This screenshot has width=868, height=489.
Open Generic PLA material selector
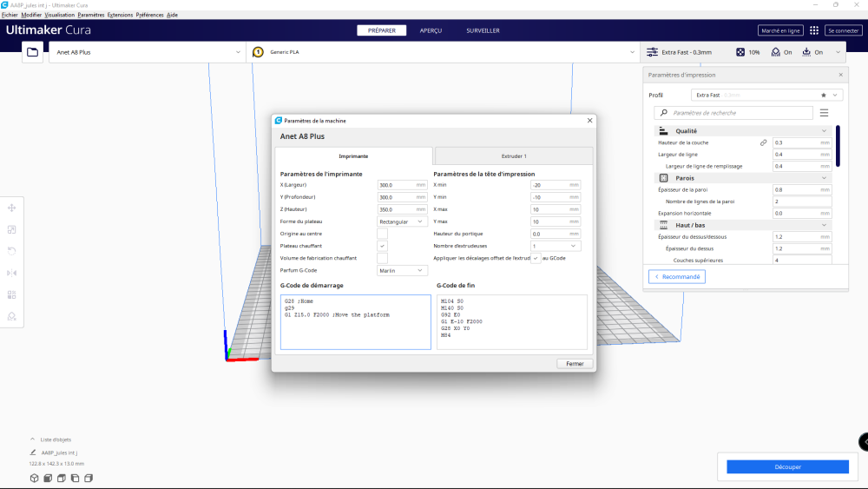click(x=444, y=52)
